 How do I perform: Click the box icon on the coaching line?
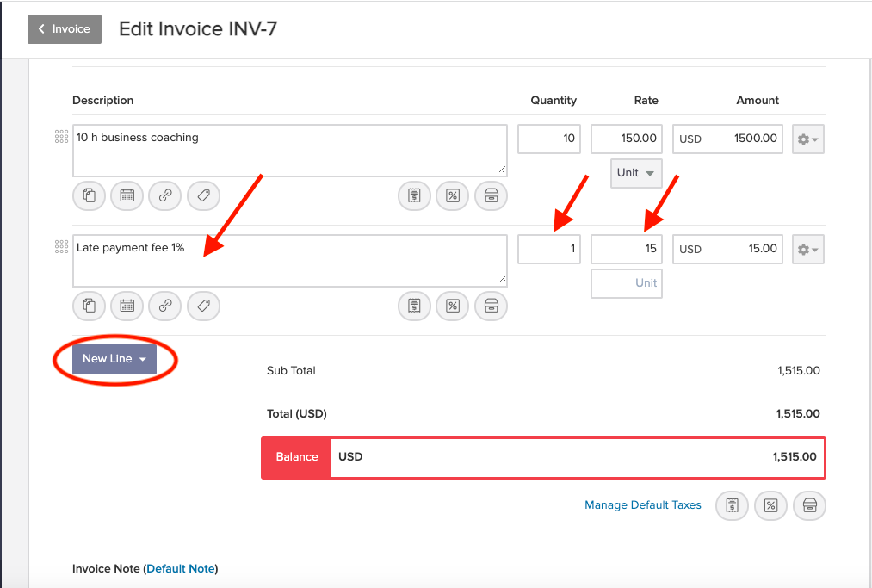tap(491, 195)
